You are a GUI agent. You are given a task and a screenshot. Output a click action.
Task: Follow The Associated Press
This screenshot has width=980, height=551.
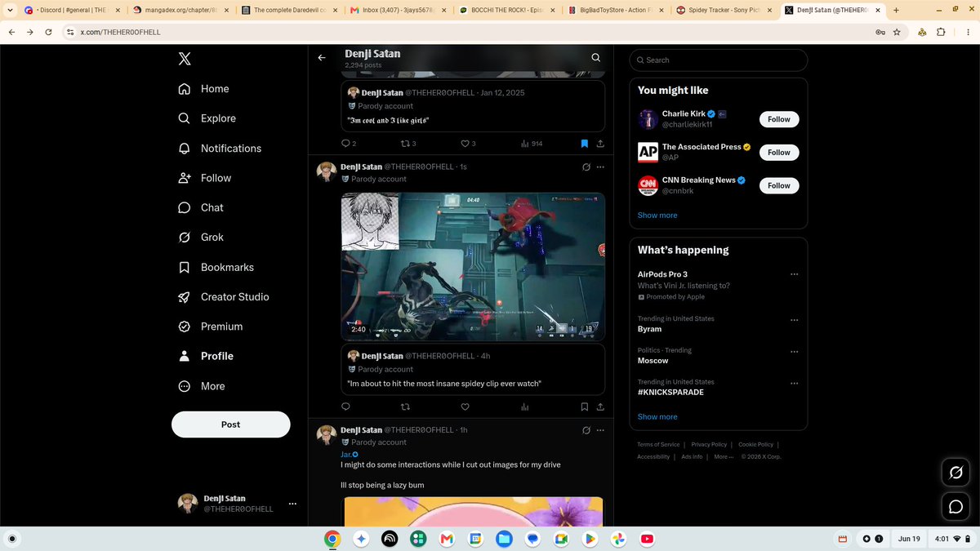(779, 153)
